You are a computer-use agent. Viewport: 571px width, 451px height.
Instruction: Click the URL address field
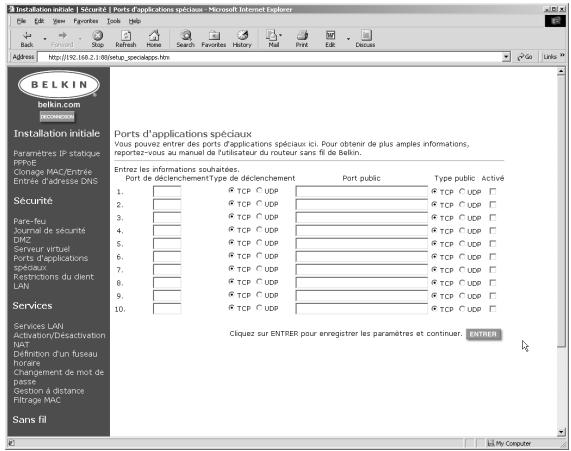click(269, 57)
